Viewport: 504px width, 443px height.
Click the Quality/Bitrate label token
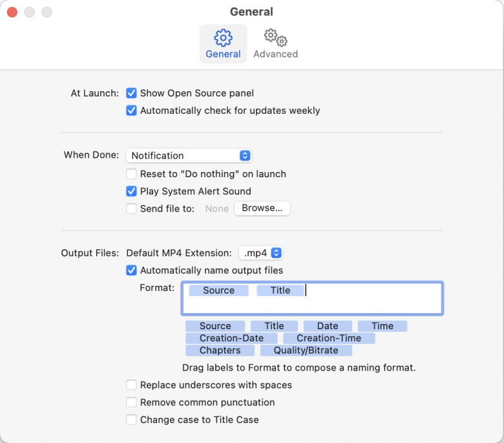click(306, 351)
